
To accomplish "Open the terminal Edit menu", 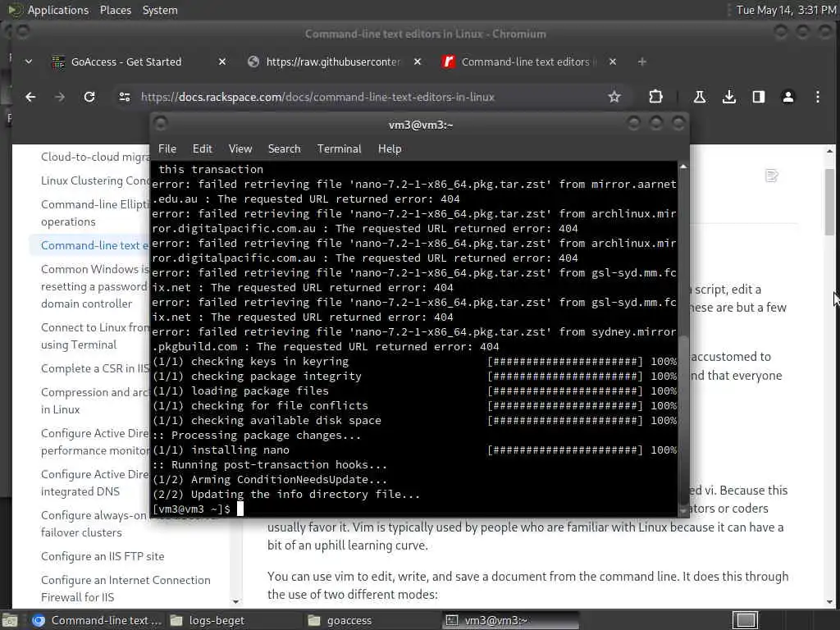I will (x=203, y=149).
